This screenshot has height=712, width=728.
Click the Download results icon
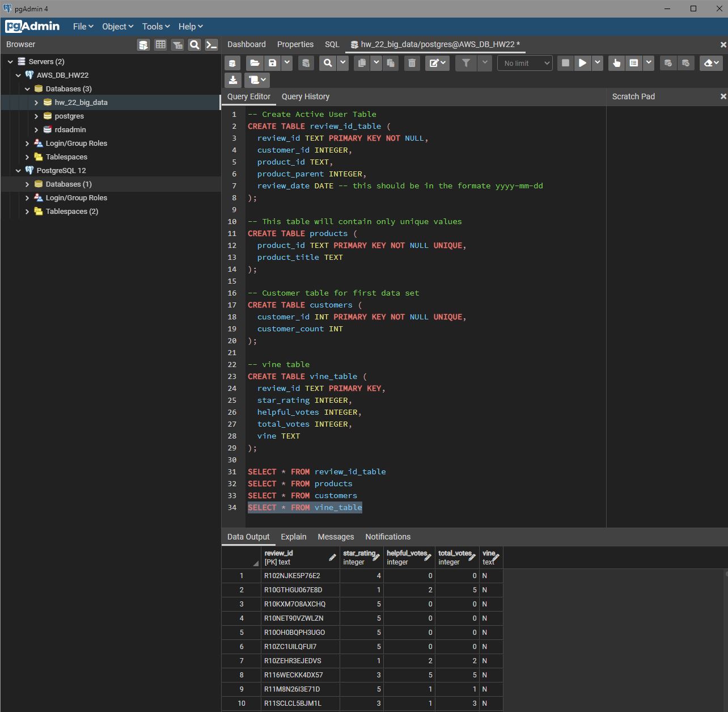(233, 80)
